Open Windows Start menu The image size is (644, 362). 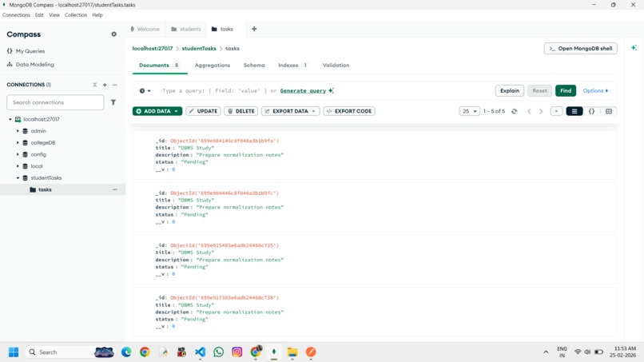click(x=14, y=352)
